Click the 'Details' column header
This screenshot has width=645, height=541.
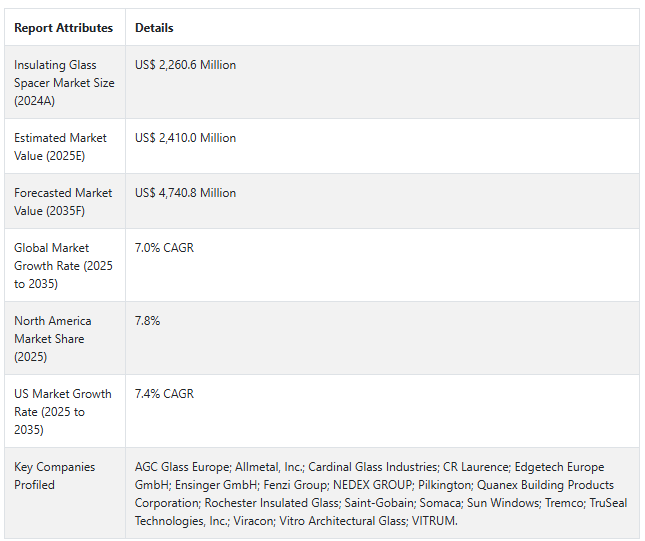click(154, 28)
